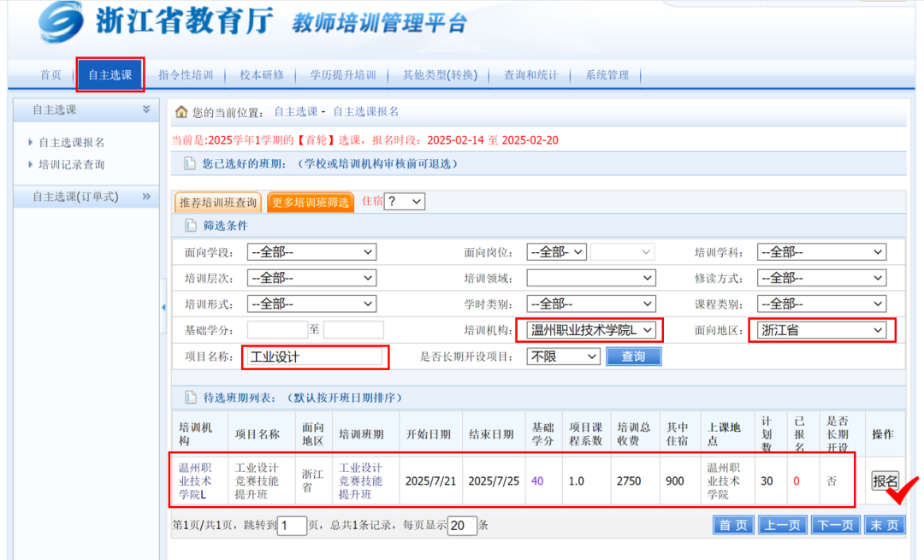
Task: Click document icon beside 待选班期列表
Action: pyautogui.click(x=190, y=398)
